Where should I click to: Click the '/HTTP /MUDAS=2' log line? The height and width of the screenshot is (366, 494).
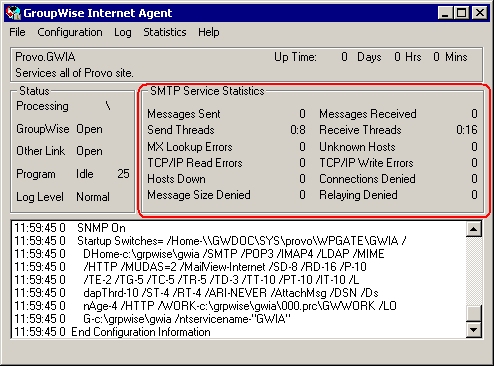[190, 267]
